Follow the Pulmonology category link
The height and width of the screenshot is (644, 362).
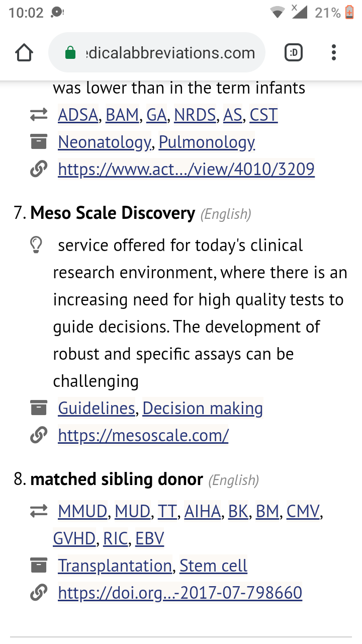click(207, 142)
